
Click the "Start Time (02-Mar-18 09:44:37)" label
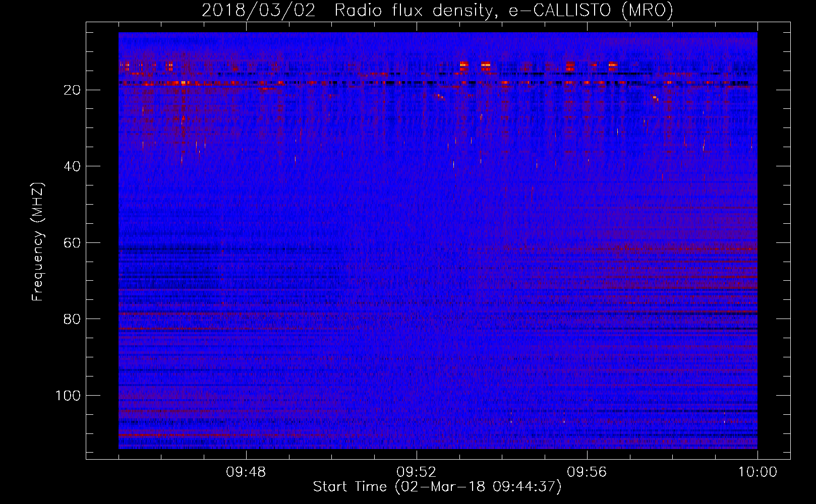[x=437, y=487]
